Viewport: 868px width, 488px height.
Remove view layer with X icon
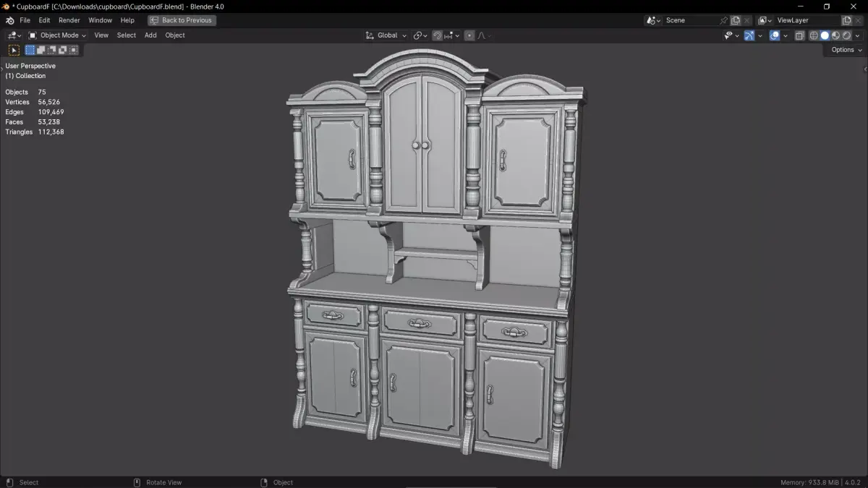click(859, 20)
